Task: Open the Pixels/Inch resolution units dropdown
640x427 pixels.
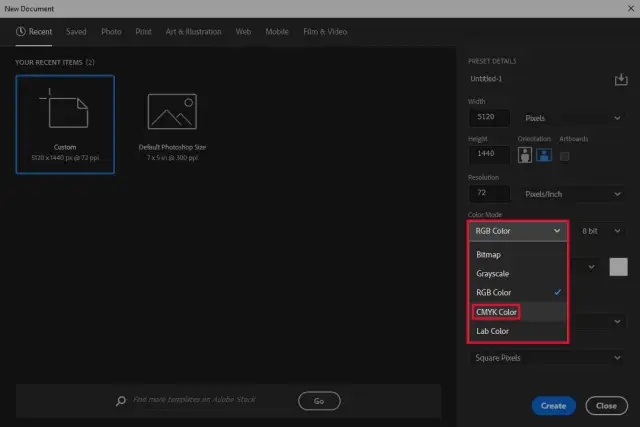Action: [x=572, y=193]
